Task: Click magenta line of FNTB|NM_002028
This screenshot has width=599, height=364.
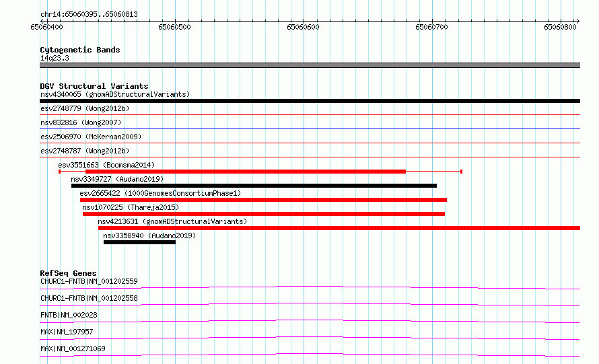Action: pos(310,321)
